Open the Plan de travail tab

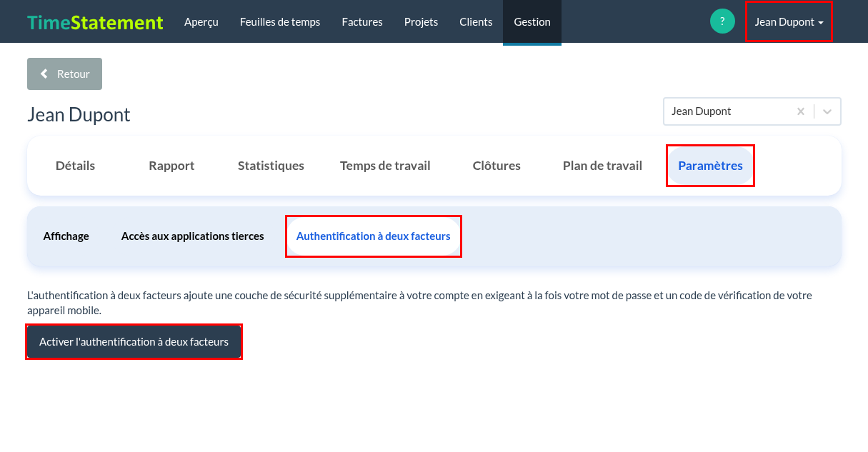click(602, 166)
